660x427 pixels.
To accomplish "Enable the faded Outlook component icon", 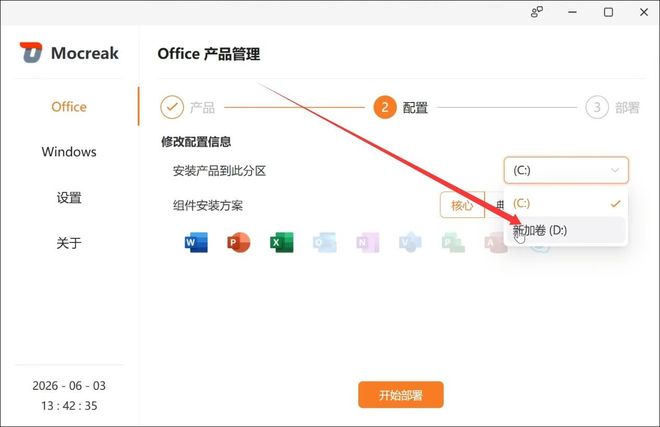I will 325,242.
